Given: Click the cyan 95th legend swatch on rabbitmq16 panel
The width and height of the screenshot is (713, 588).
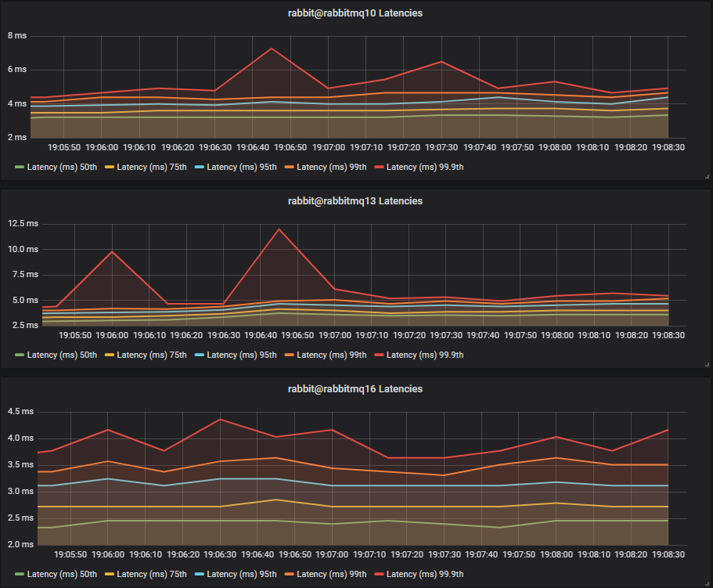Looking at the screenshot, I should [x=198, y=574].
